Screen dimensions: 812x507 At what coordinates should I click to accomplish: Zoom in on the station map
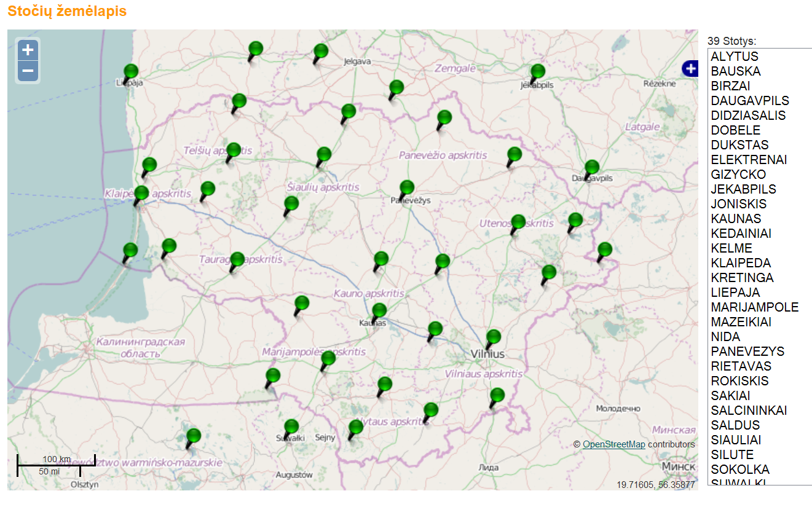coord(28,50)
